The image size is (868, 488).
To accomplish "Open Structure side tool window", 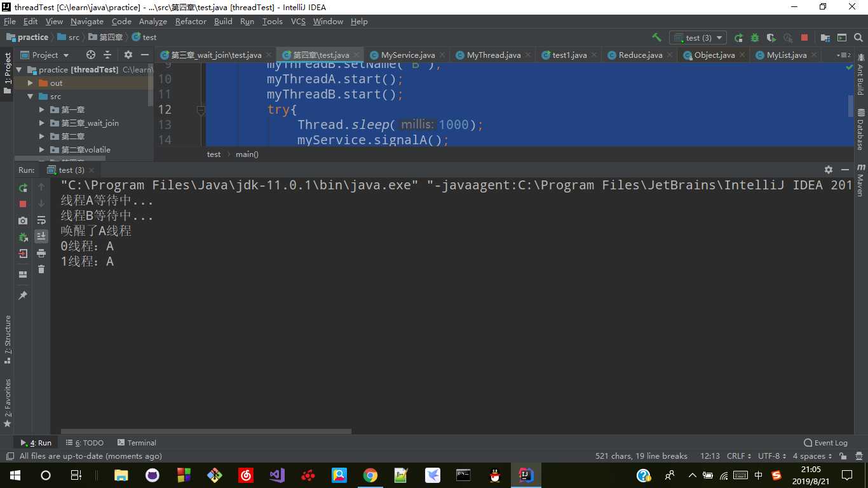I will tap(8, 340).
